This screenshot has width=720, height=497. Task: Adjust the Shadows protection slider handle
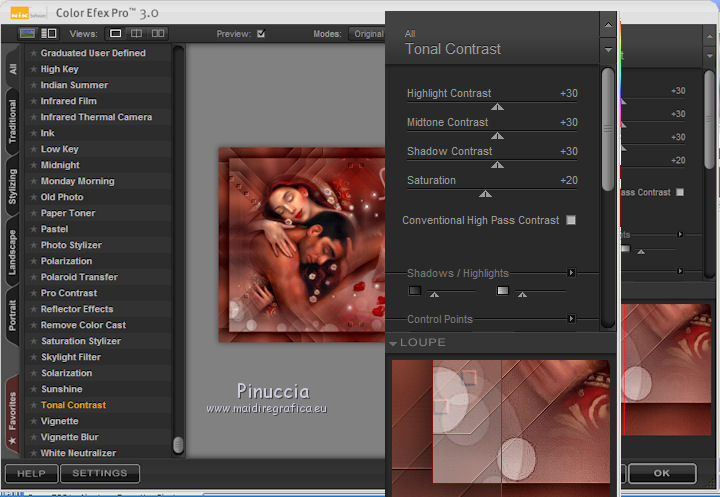[434, 294]
